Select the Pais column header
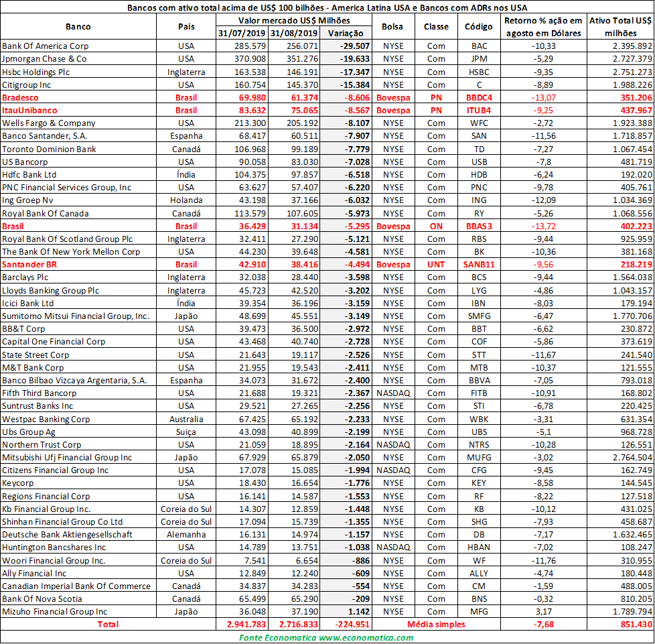The image size is (655, 644). [186, 27]
